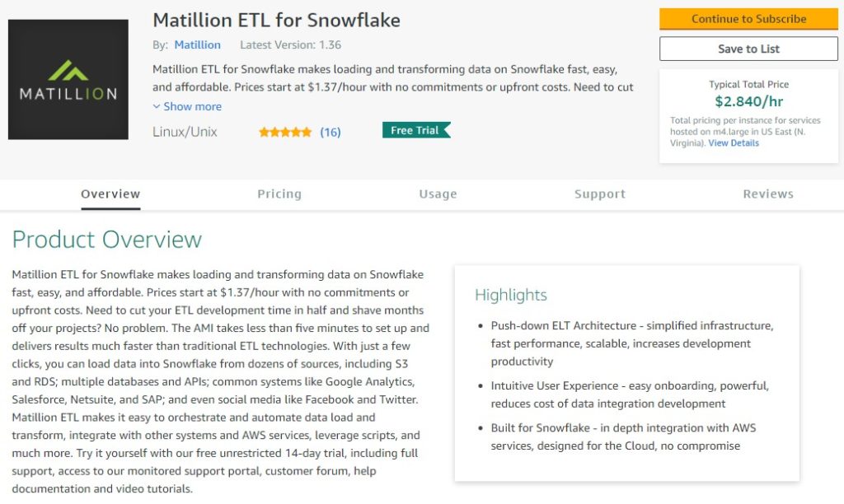Click the Matillion logo thumbnail
This screenshot has width=844, height=504.
68,79
